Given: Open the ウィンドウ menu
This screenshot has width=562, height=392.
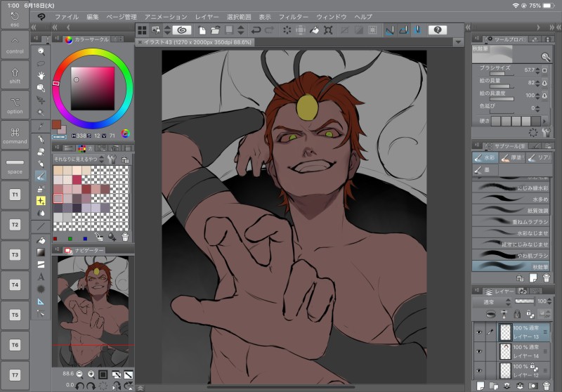Looking at the screenshot, I should point(331,17).
